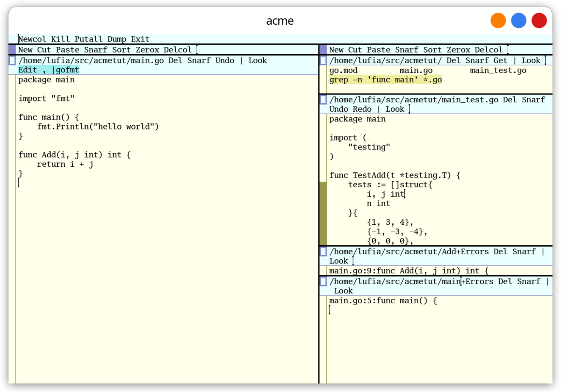Click the right column's purple layout box
The image size is (561, 392).
[x=323, y=50]
